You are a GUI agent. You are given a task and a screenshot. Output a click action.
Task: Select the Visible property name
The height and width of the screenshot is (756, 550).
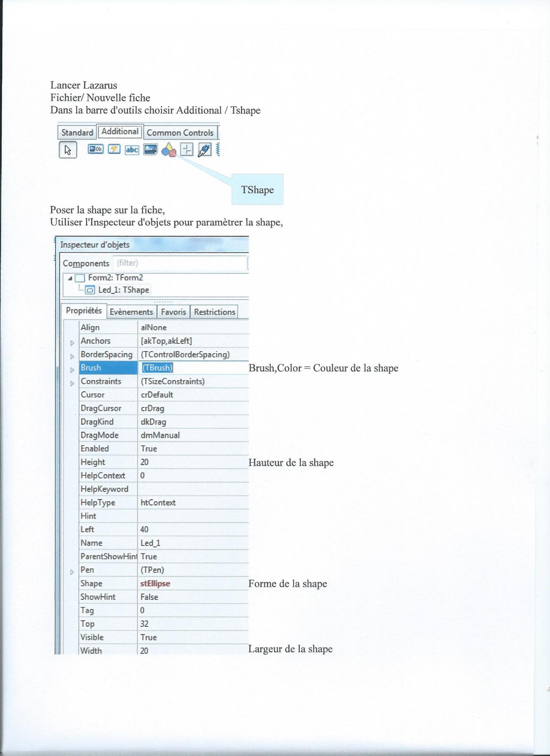click(92, 638)
